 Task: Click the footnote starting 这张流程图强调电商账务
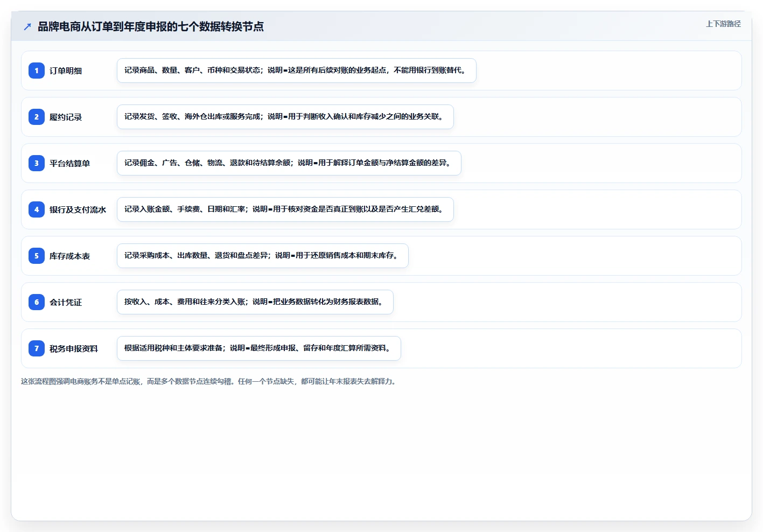pyautogui.click(x=209, y=381)
